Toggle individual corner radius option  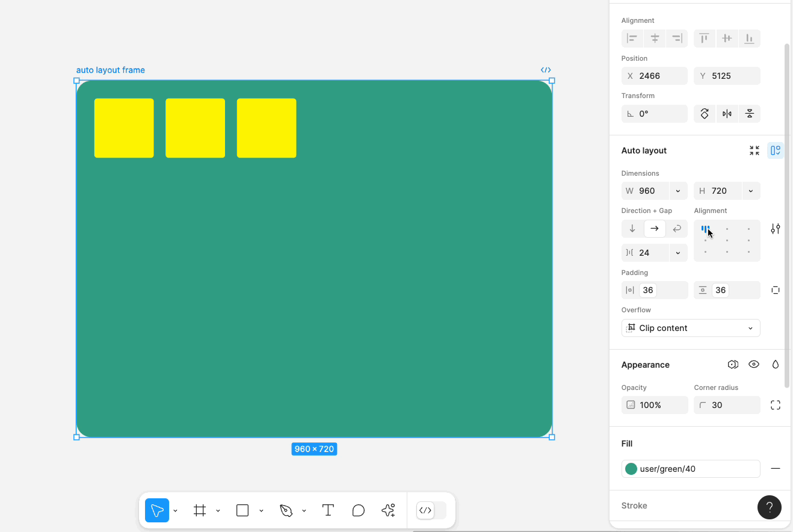pos(776,405)
